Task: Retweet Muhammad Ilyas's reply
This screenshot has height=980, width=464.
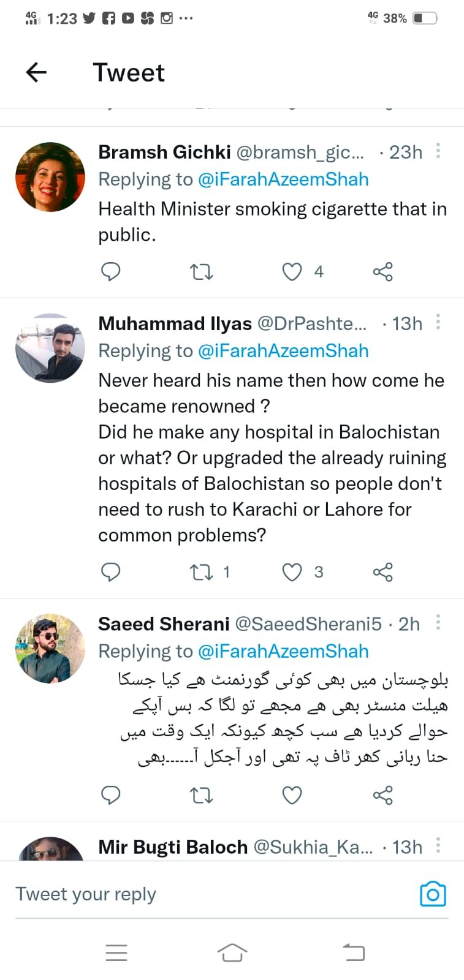Action: click(201, 572)
